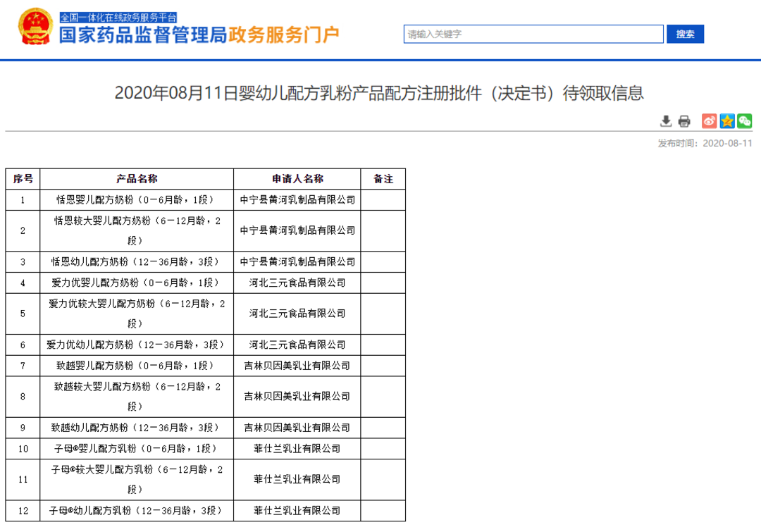Click 菲仕兰乳业有限公司 in row 12
Image resolution: width=761 pixels, height=532 pixels.
pyautogui.click(x=297, y=511)
